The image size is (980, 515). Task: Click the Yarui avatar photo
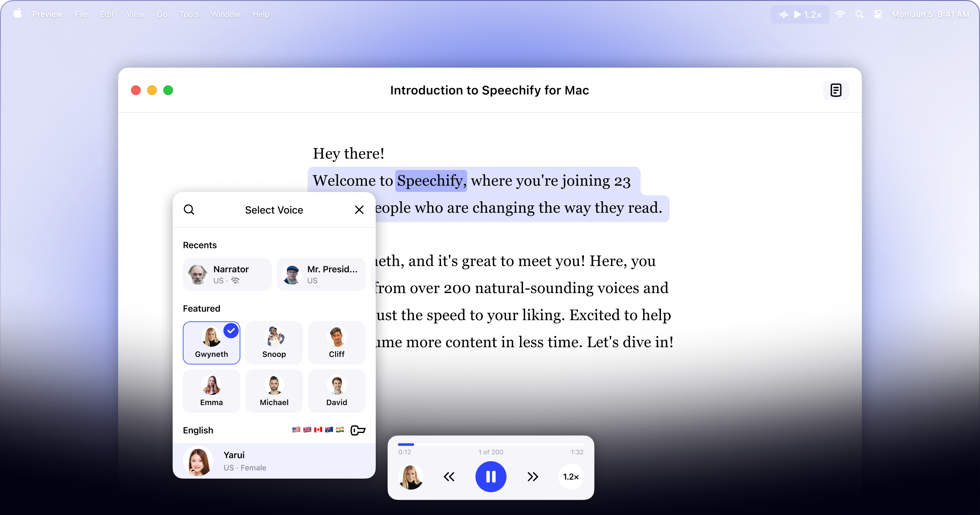tap(198, 461)
